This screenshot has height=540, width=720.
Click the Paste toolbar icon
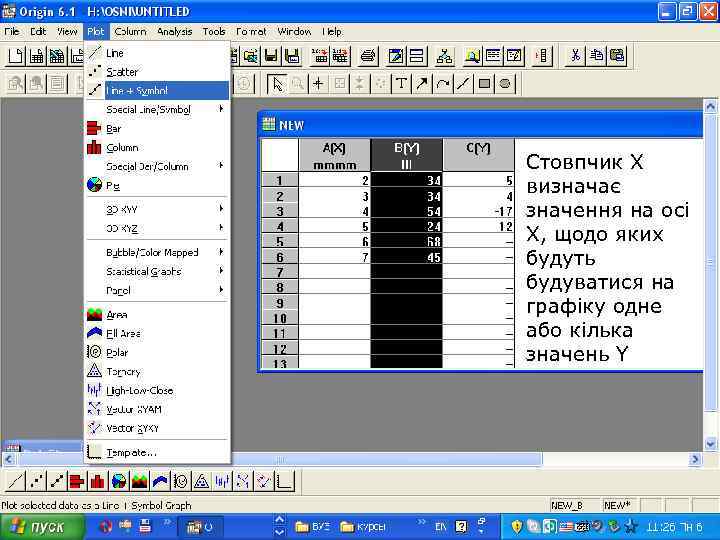coord(617,56)
